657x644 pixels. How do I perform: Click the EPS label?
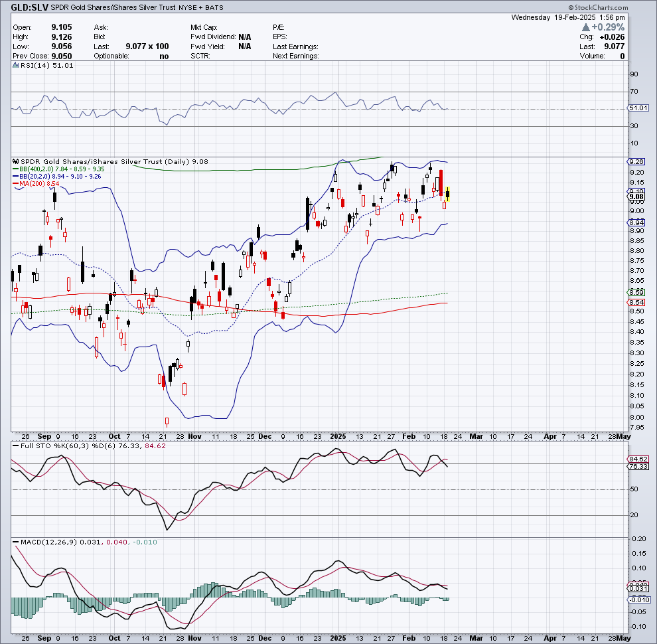(x=280, y=37)
